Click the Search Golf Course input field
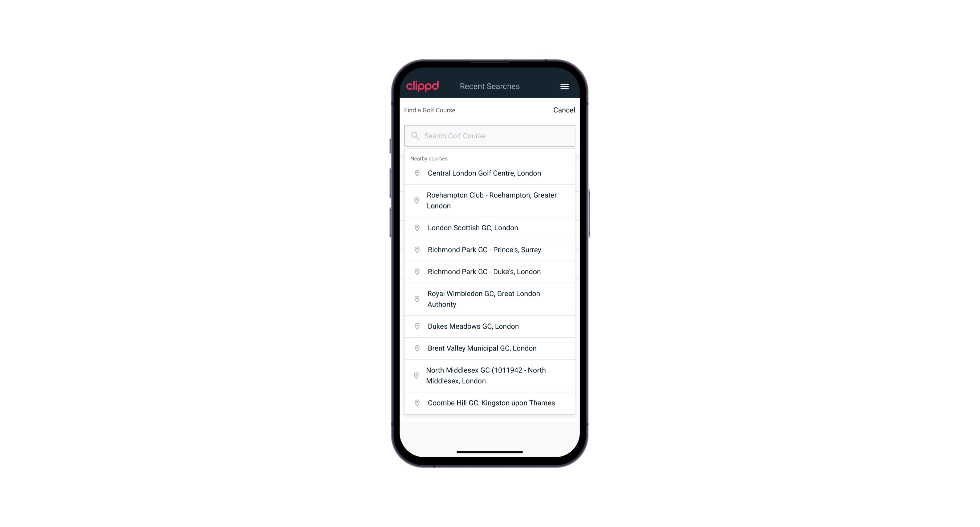This screenshot has width=980, height=527. (490, 136)
